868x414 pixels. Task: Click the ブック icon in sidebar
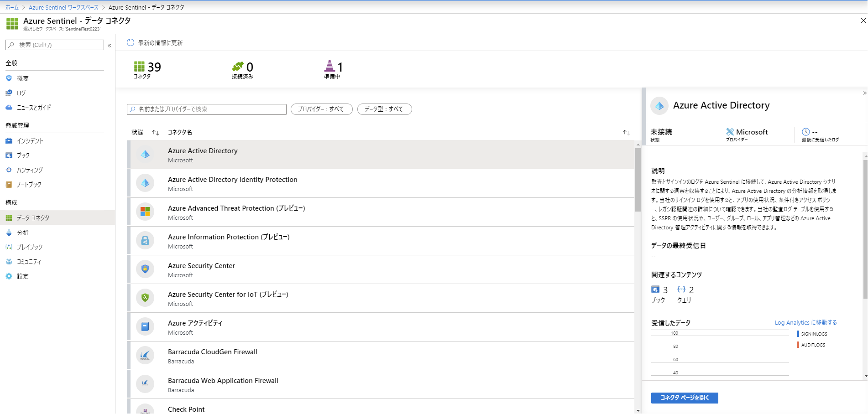point(9,155)
